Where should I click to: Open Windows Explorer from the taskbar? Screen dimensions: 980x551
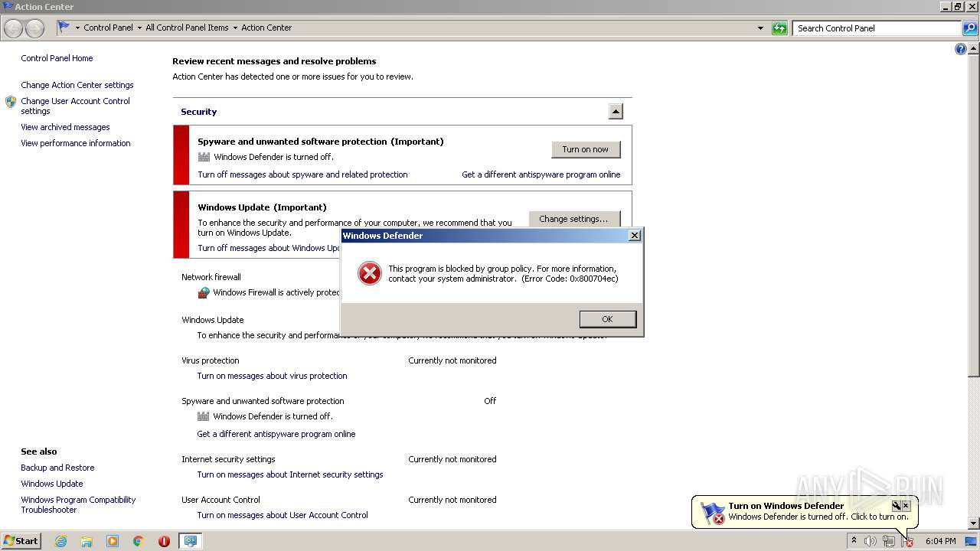click(x=87, y=541)
